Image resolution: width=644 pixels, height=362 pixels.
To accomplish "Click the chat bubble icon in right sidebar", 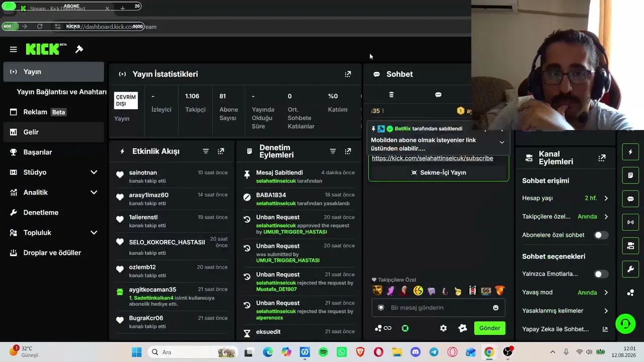I will coord(630,199).
